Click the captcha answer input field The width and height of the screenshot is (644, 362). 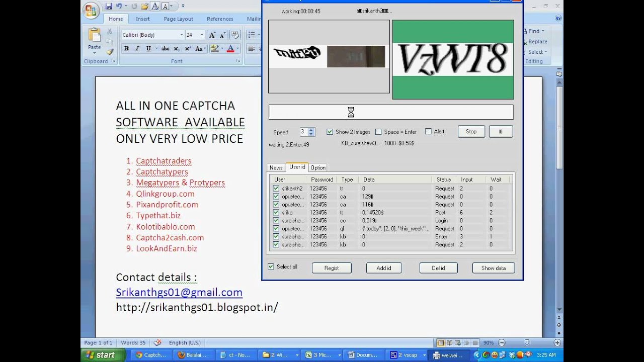tap(391, 112)
